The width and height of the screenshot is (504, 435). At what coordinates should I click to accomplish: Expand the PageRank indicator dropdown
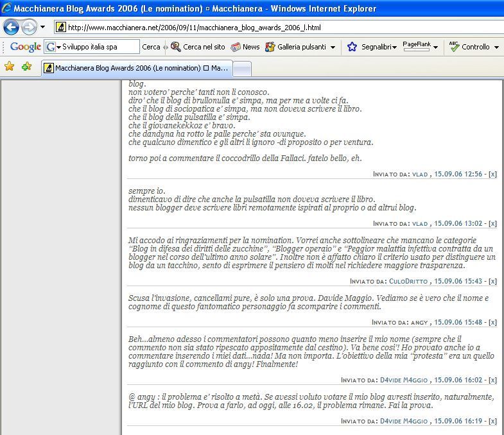[435, 47]
